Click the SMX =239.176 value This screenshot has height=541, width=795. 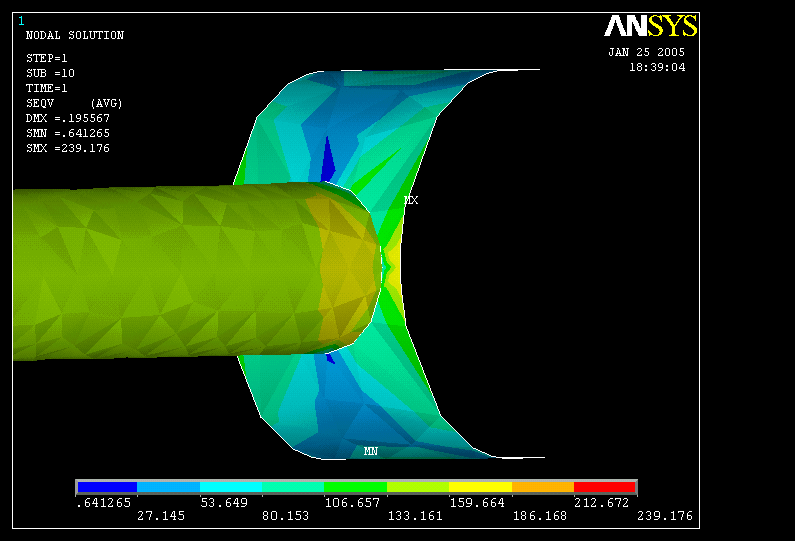[68, 148]
